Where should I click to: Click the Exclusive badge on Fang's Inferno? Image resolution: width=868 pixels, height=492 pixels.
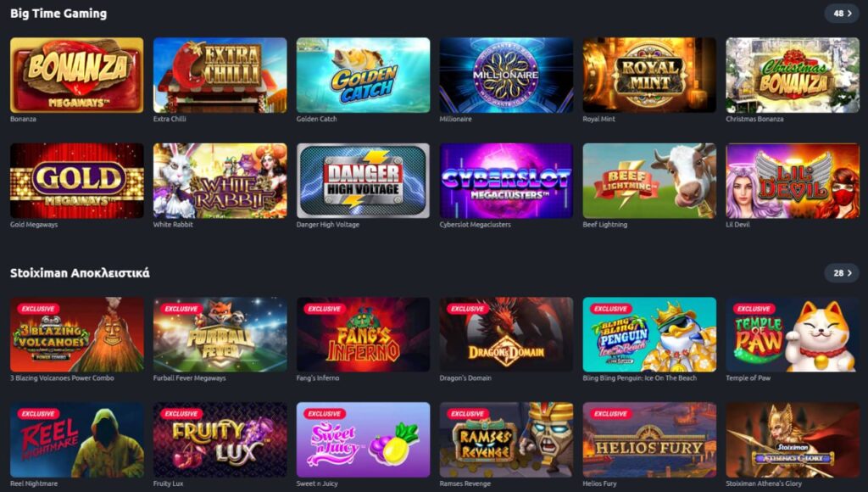tap(324, 309)
